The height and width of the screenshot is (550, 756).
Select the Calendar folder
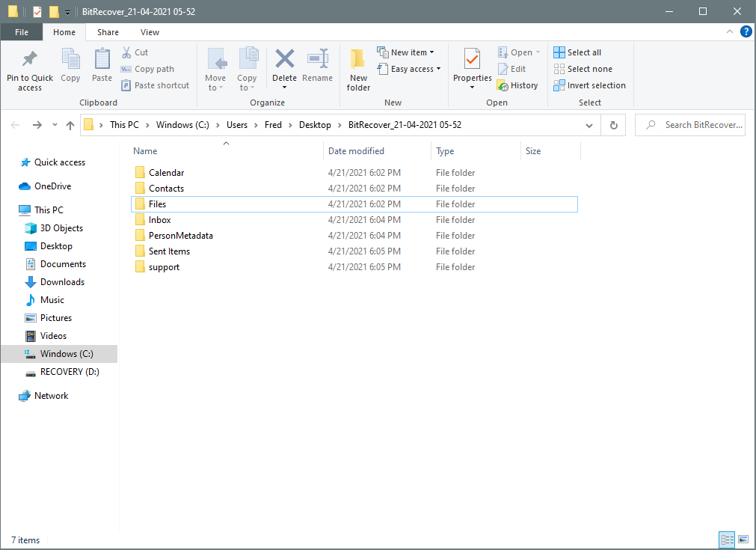(354, 173)
